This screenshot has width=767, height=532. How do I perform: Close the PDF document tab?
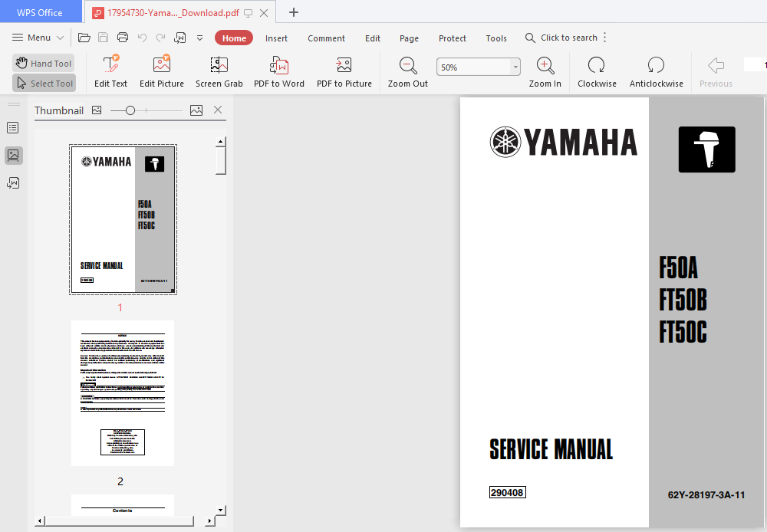[264, 13]
